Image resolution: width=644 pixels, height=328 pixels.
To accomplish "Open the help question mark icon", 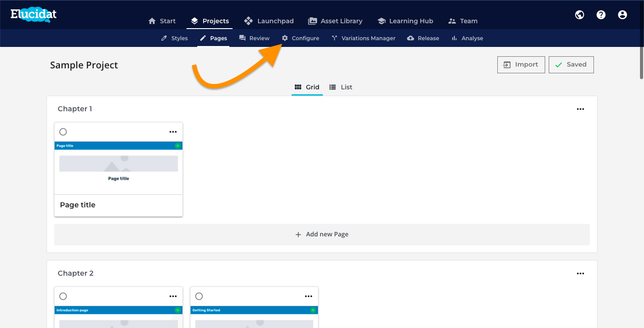I will click(x=601, y=15).
